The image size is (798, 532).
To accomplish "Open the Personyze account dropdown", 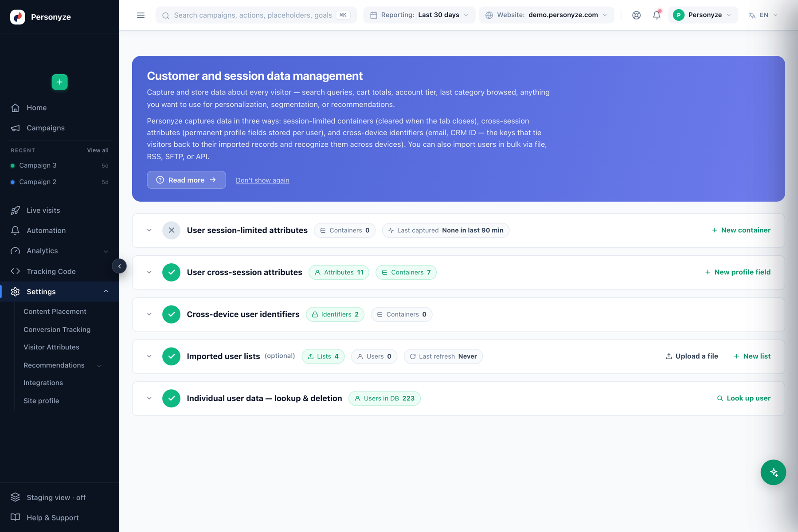I will [x=703, y=15].
